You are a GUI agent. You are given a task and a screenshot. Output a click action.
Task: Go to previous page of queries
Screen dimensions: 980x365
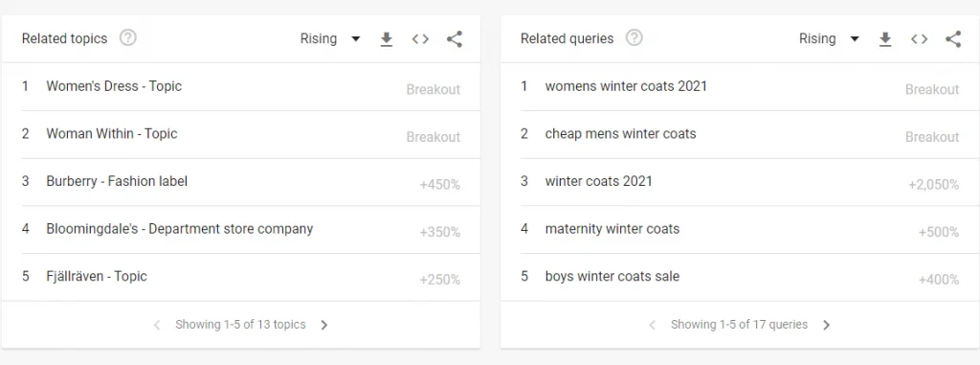pyautogui.click(x=652, y=325)
